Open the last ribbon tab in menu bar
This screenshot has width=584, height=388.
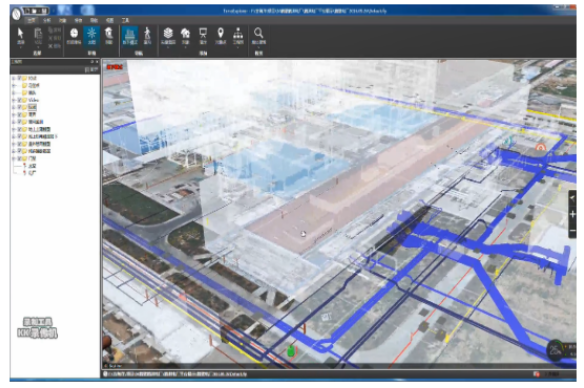126,20
